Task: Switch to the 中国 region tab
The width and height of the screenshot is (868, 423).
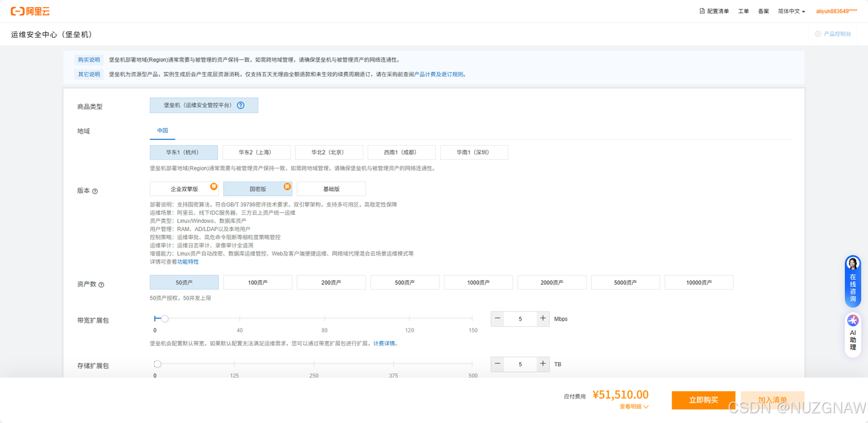Action: [163, 131]
